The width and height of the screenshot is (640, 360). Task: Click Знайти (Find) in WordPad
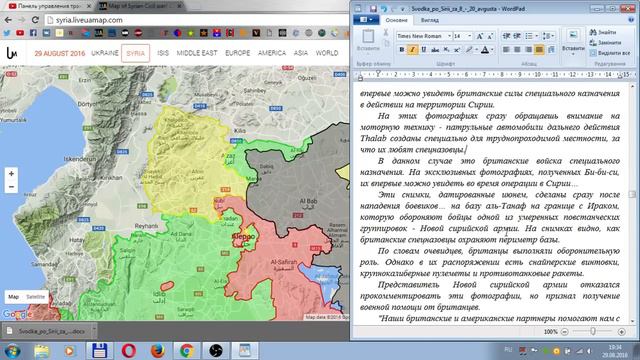603,32
